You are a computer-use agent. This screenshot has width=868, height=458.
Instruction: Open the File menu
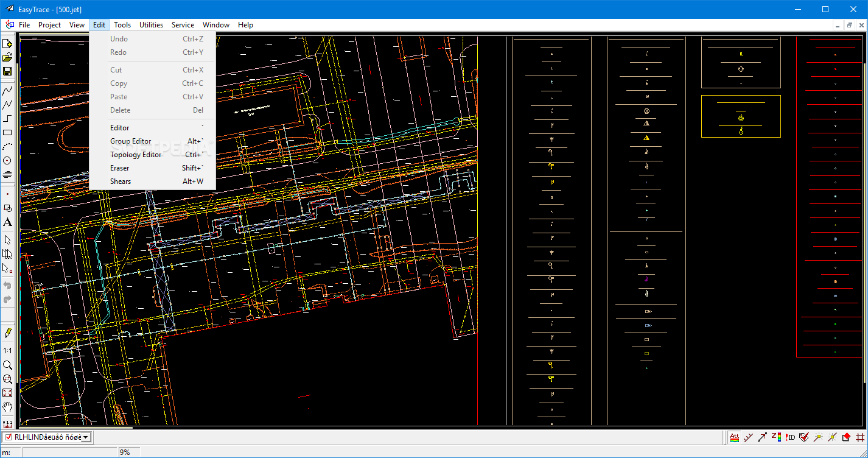pos(24,25)
